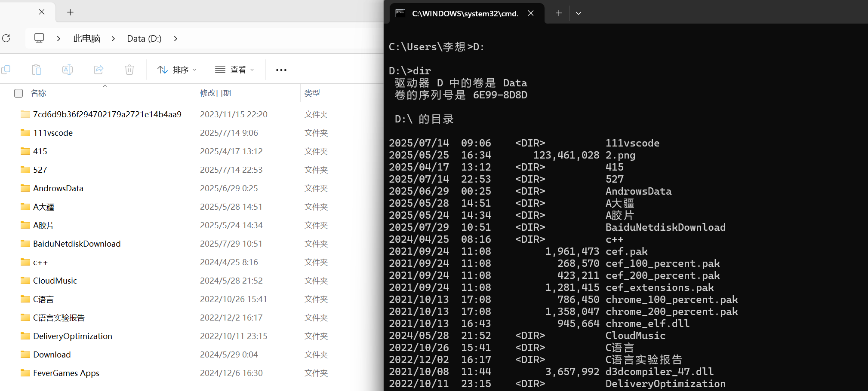Click 2.png line in cmd output
The image size is (868, 391).
pos(512,155)
